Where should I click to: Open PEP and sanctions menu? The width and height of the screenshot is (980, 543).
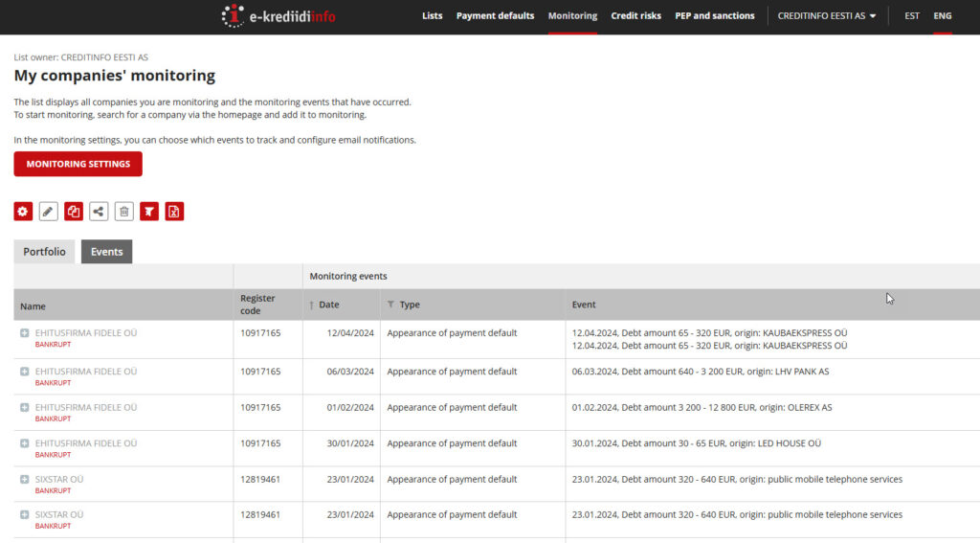pos(714,15)
